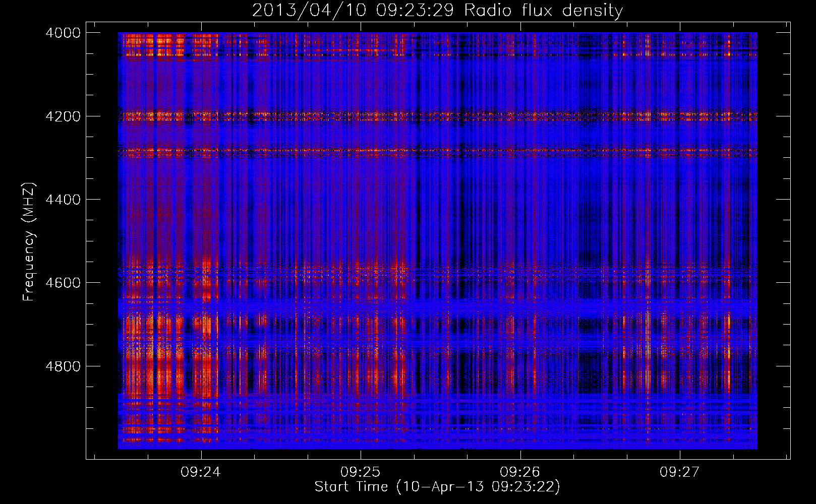Click the 4400 frequency tick label

(x=63, y=200)
